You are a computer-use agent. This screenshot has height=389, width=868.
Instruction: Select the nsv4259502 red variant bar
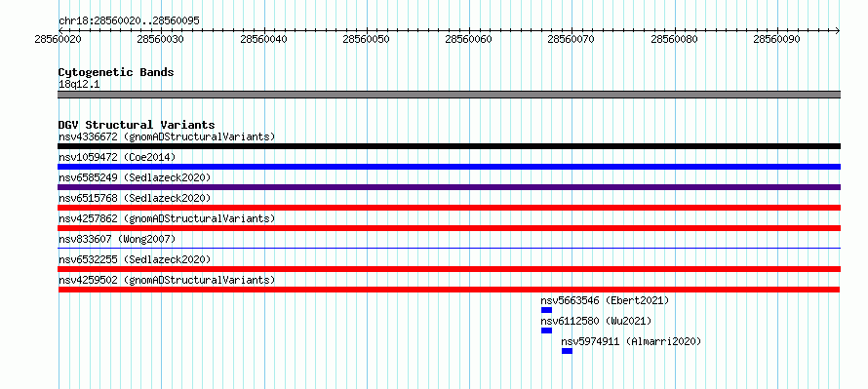(x=449, y=290)
